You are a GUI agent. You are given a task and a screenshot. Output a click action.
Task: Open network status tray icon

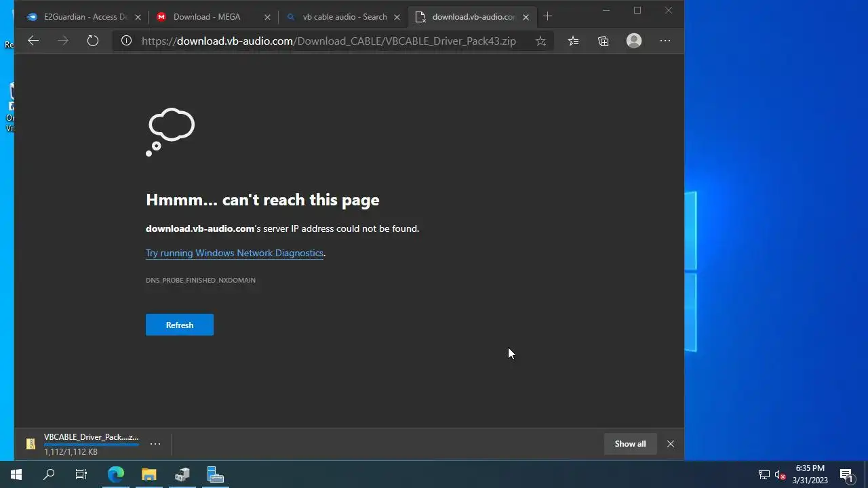coord(764,474)
